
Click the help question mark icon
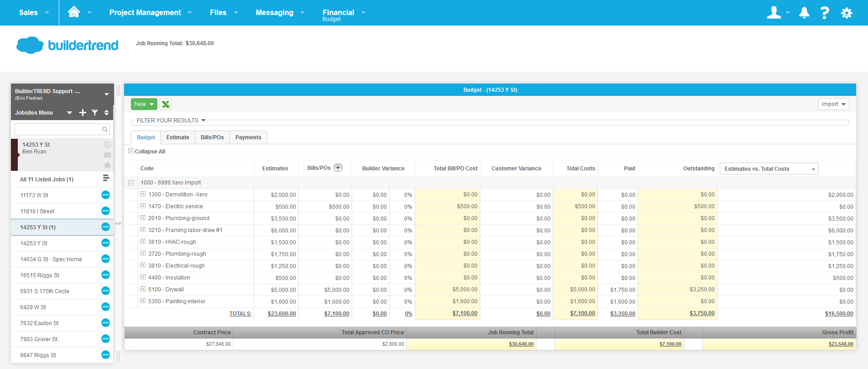click(x=825, y=13)
